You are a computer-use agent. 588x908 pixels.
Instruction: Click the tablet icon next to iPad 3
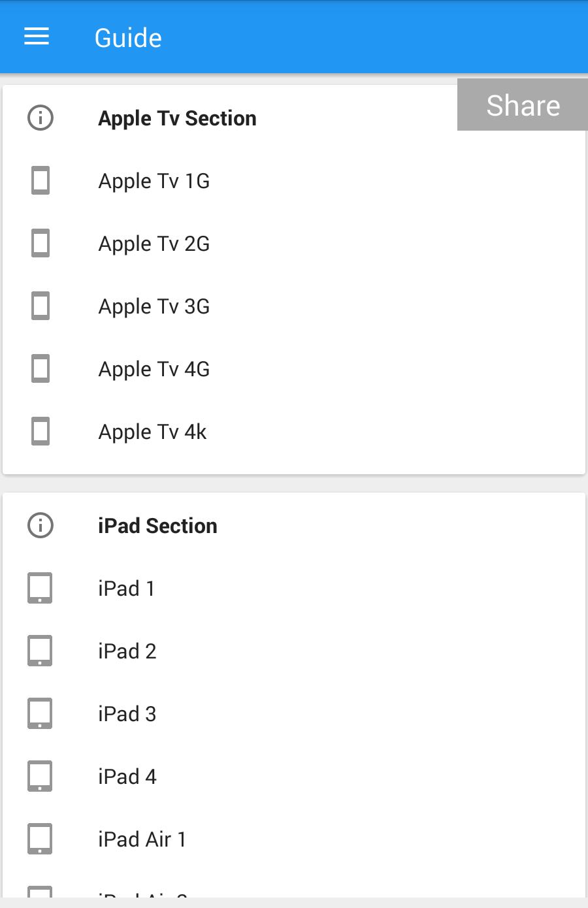(x=40, y=714)
